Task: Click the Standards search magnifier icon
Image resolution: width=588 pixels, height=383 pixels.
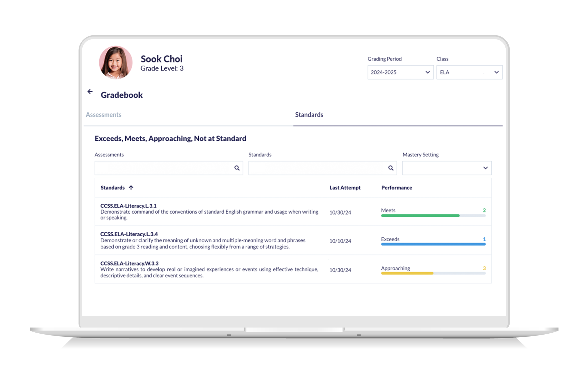Action: click(391, 168)
